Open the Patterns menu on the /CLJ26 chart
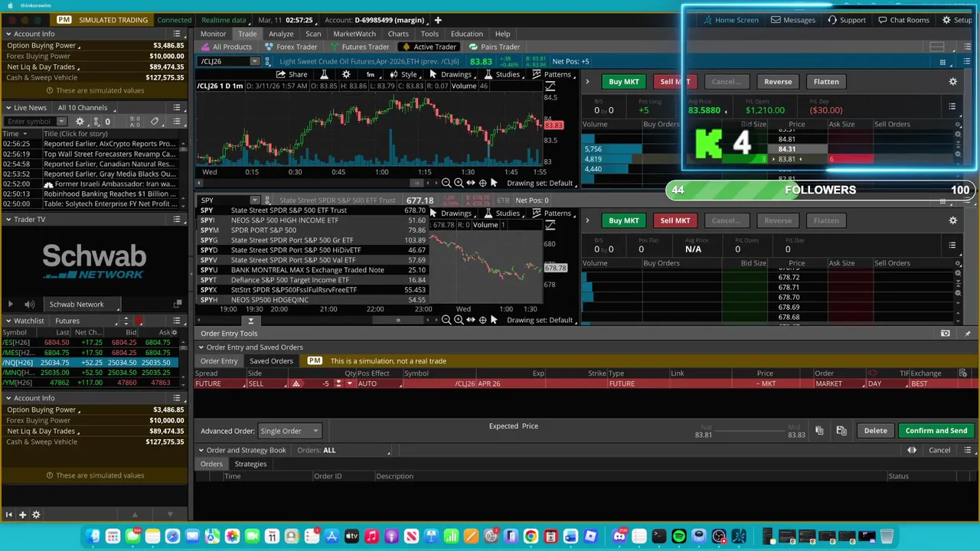980x551 pixels. [x=552, y=74]
